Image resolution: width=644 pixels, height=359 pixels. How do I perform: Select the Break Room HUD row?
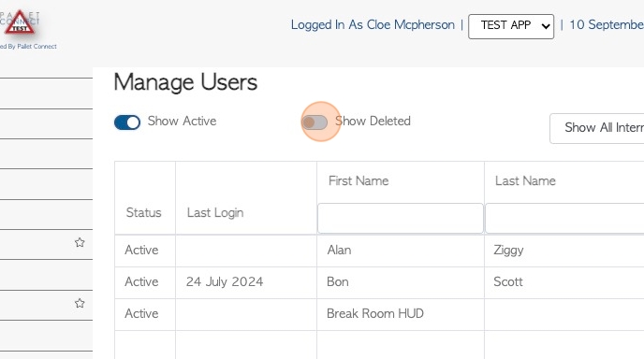click(x=379, y=314)
